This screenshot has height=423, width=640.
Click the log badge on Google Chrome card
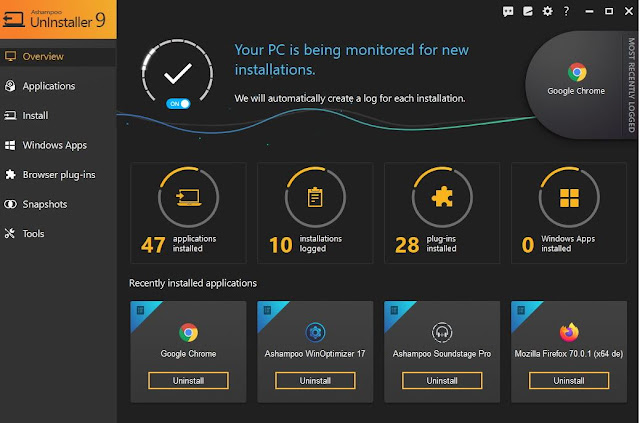coord(140,310)
